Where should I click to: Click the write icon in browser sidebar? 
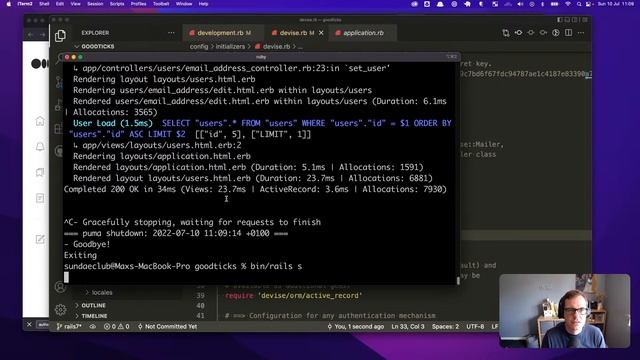pos(40,239)
